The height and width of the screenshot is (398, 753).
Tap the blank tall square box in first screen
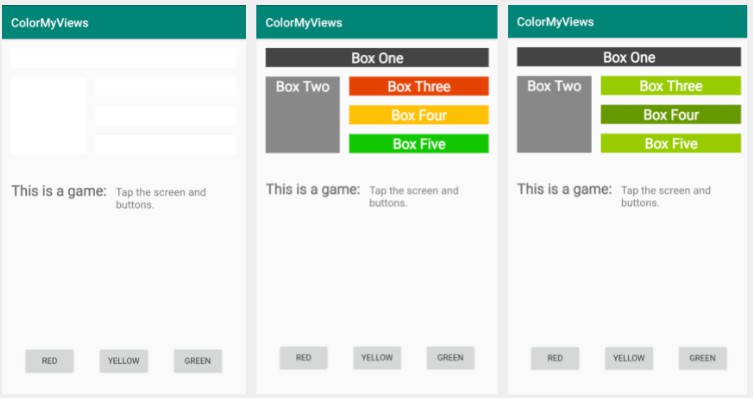click(x=49, y=116)
